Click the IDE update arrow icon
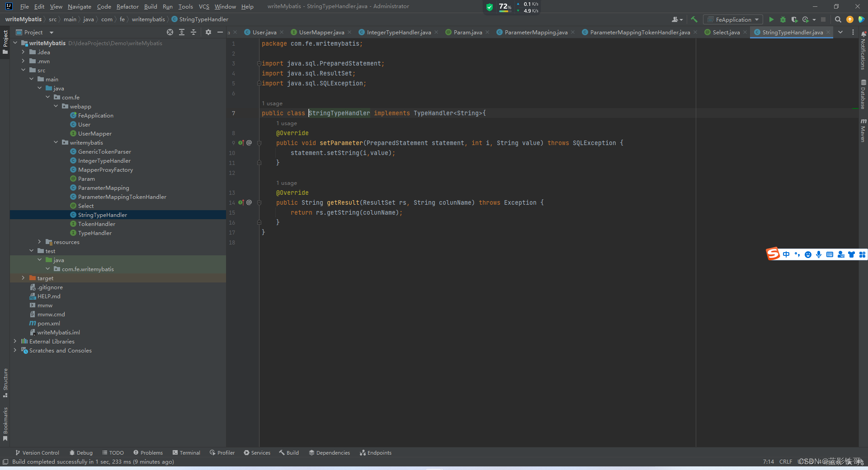This screenshot has height=470, width=868. click(850, 19)
